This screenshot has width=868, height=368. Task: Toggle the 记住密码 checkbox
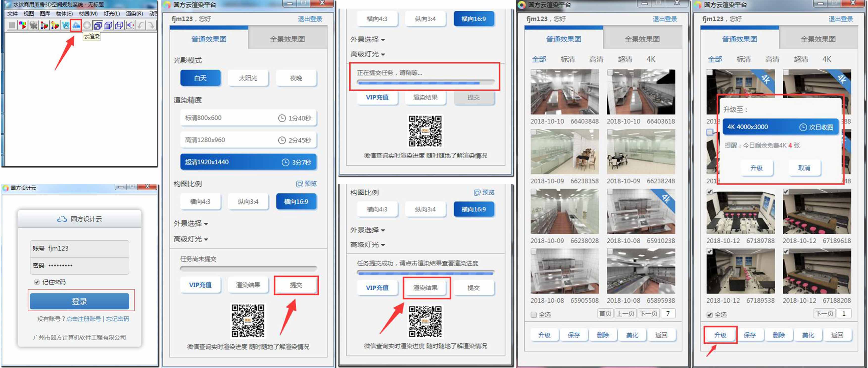[x=37, y=282]
